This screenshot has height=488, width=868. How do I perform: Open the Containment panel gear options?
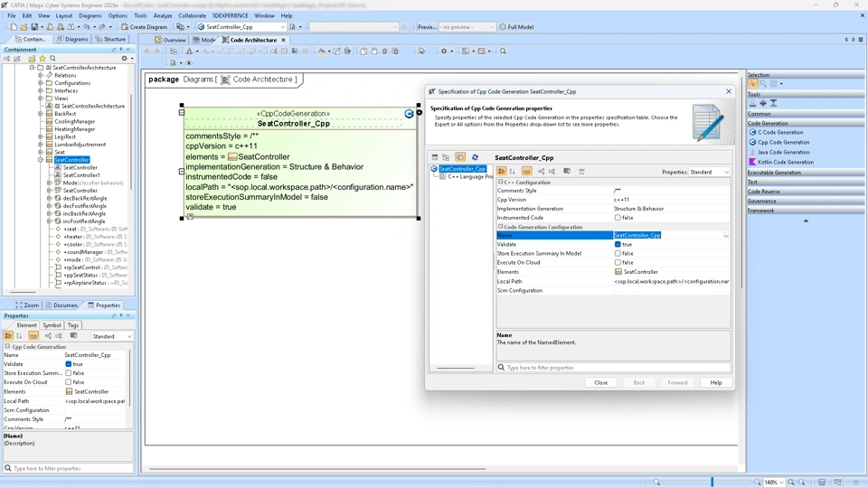point(125,58)
